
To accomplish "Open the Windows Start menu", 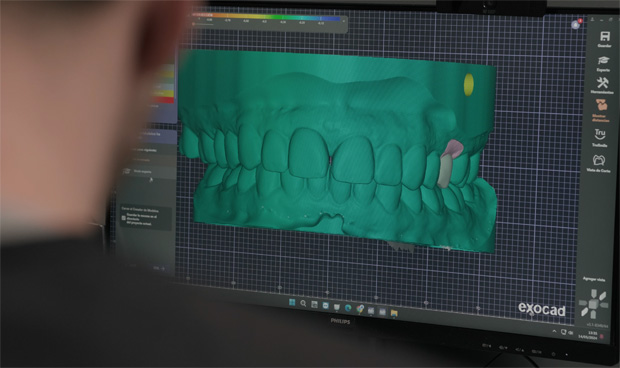I will pyautogui.click(x=292, y=302).
